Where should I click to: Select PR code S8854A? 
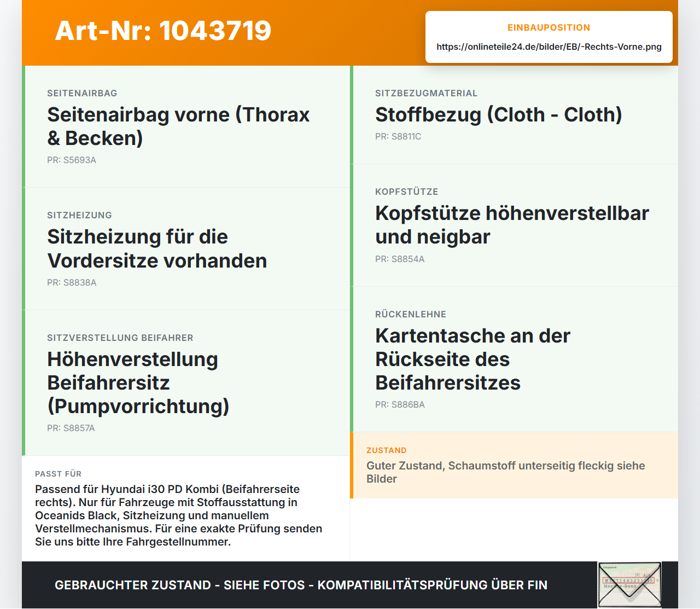[x=400, y=259]
